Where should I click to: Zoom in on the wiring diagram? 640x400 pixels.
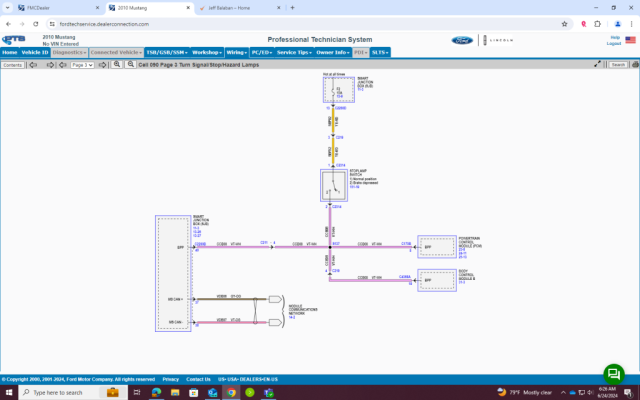pos(117,64)
